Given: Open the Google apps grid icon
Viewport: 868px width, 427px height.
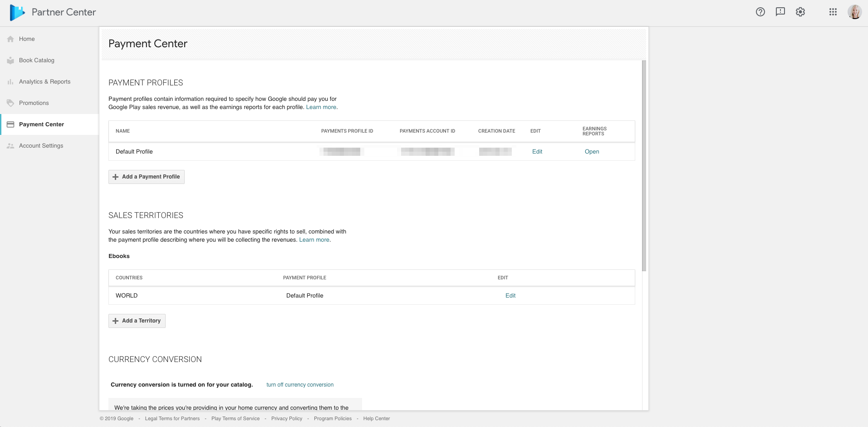Looking at the screenshot, I should [833, 12].
